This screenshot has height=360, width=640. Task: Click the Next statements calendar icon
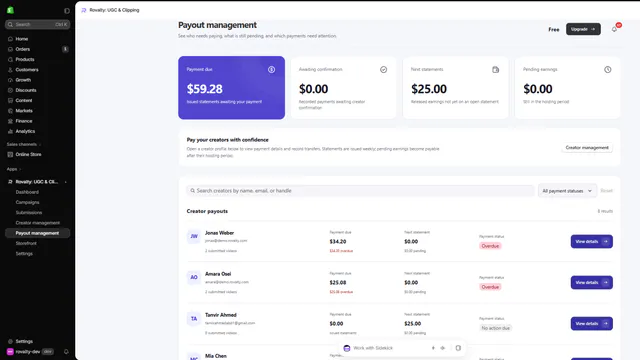coord(496,69)
